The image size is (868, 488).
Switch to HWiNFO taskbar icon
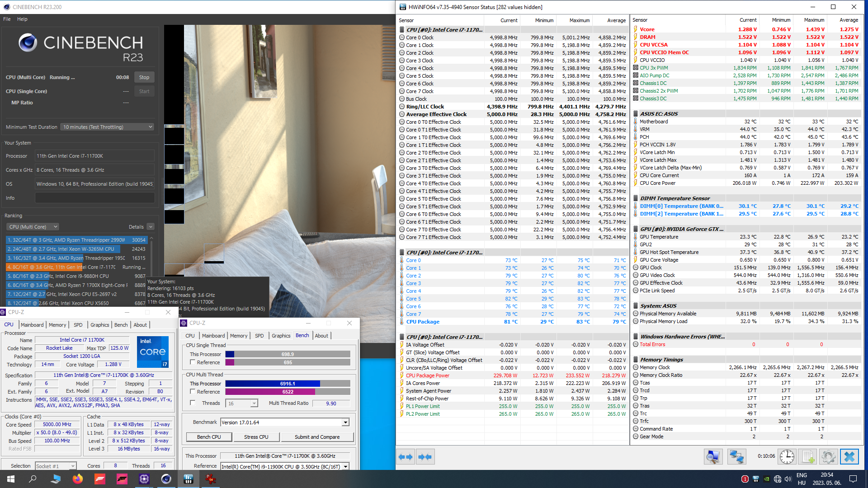(189, 479)
